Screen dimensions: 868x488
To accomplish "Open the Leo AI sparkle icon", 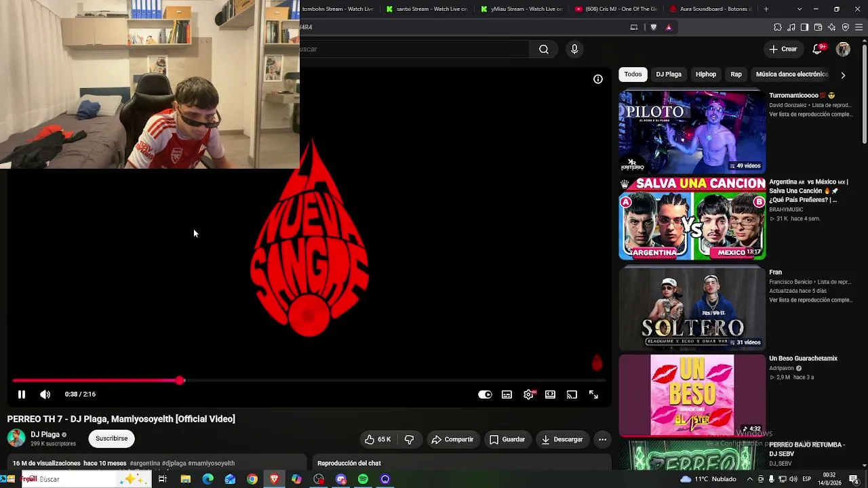I will pos(832,27).
